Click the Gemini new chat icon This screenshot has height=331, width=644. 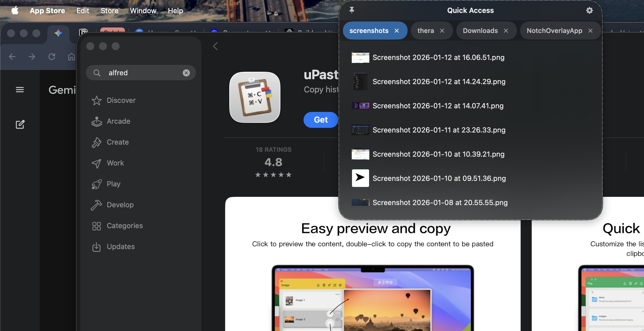point(20,125)
